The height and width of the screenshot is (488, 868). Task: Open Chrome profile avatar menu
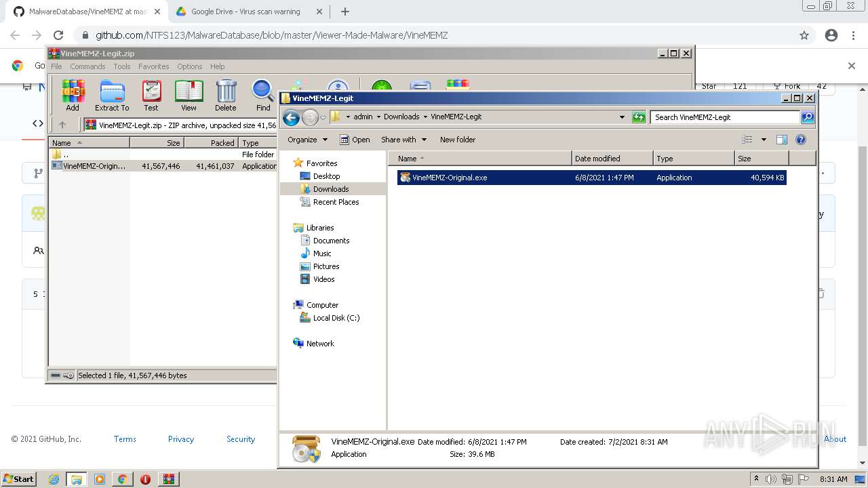pos(831,35)
